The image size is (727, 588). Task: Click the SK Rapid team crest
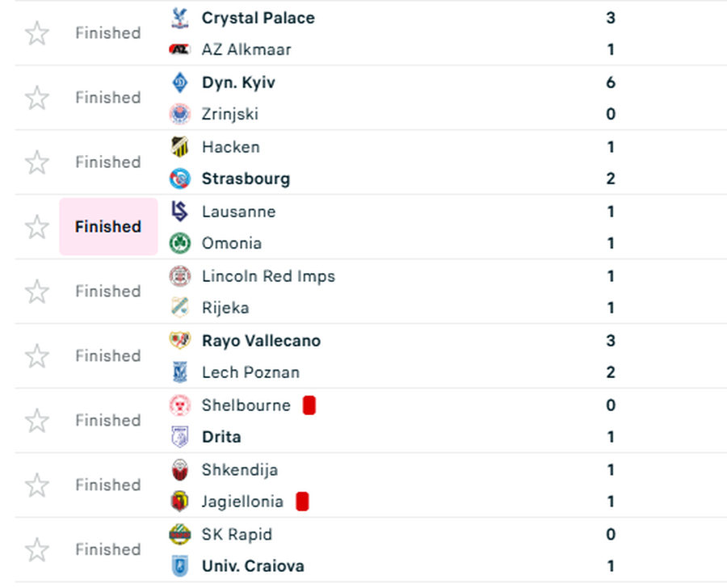pos(179,535)
